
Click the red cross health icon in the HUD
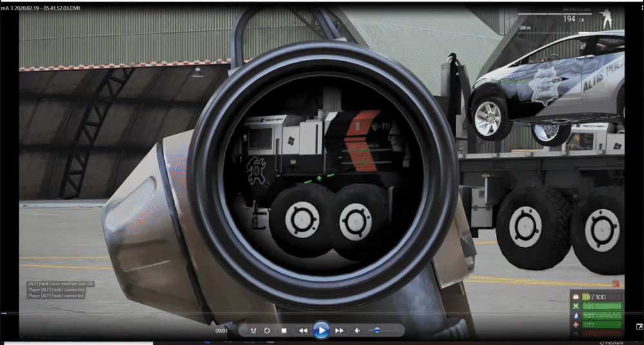click(x=576, y=325)
